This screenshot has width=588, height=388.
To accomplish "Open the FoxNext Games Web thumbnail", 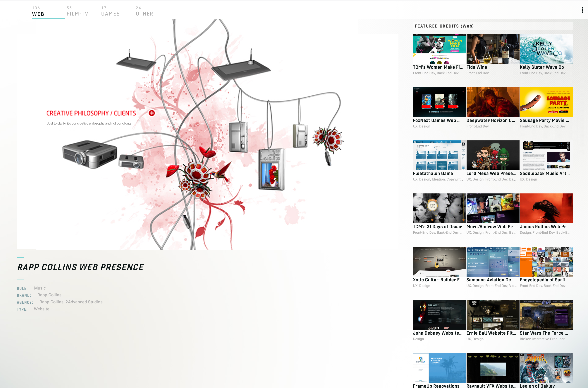I will pyautogui.click(x=439, y=102).
